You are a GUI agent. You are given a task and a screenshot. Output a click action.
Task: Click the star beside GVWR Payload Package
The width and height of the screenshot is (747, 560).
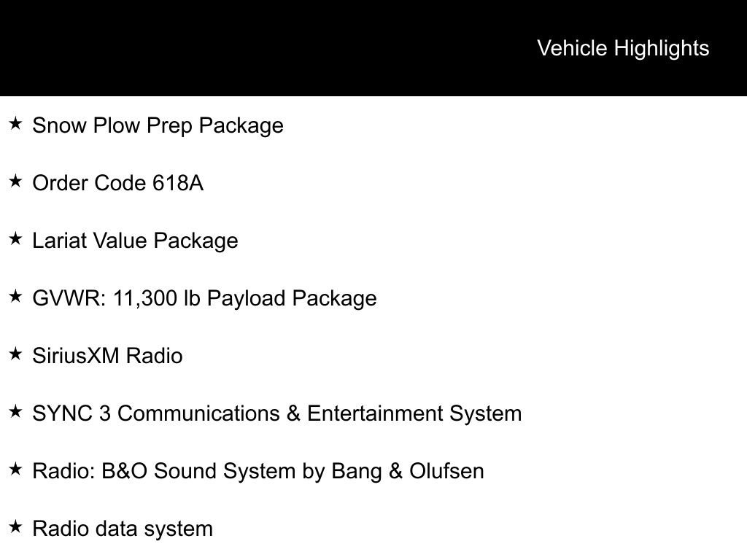click(15, 297)
